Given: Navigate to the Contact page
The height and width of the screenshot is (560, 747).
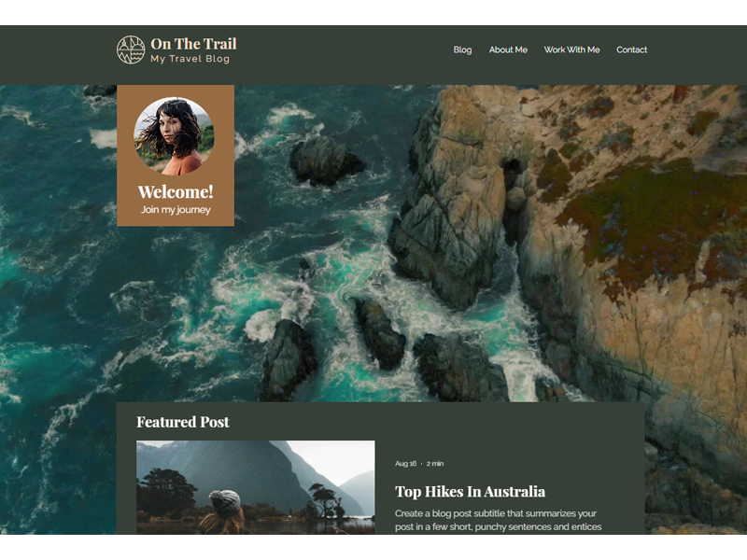Looking at the screenshot, I should click(632, 49).
